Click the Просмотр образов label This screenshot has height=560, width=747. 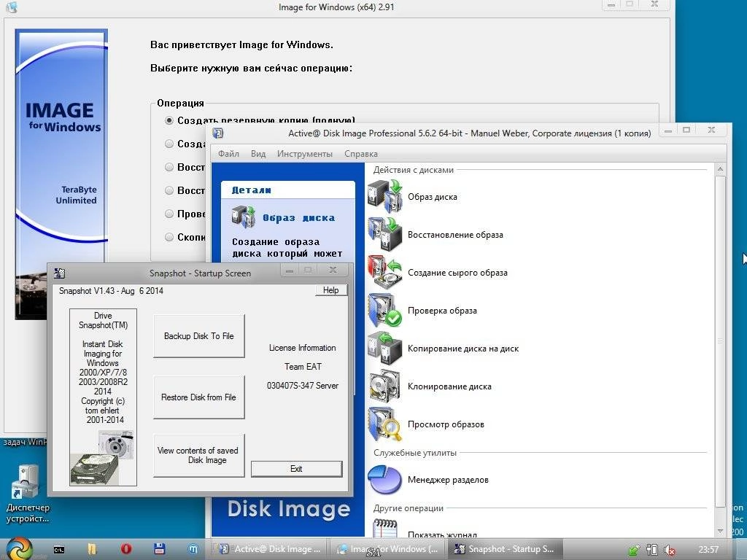[446, 424]
